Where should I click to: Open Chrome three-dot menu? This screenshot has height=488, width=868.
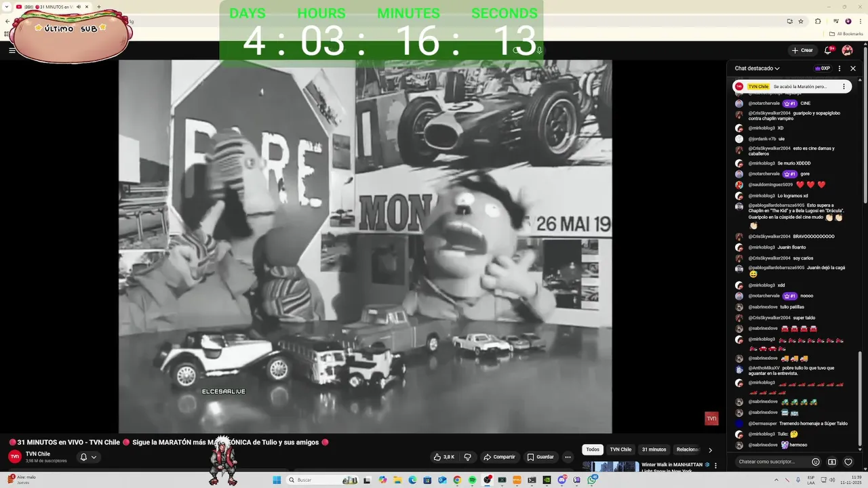(860, 21)
